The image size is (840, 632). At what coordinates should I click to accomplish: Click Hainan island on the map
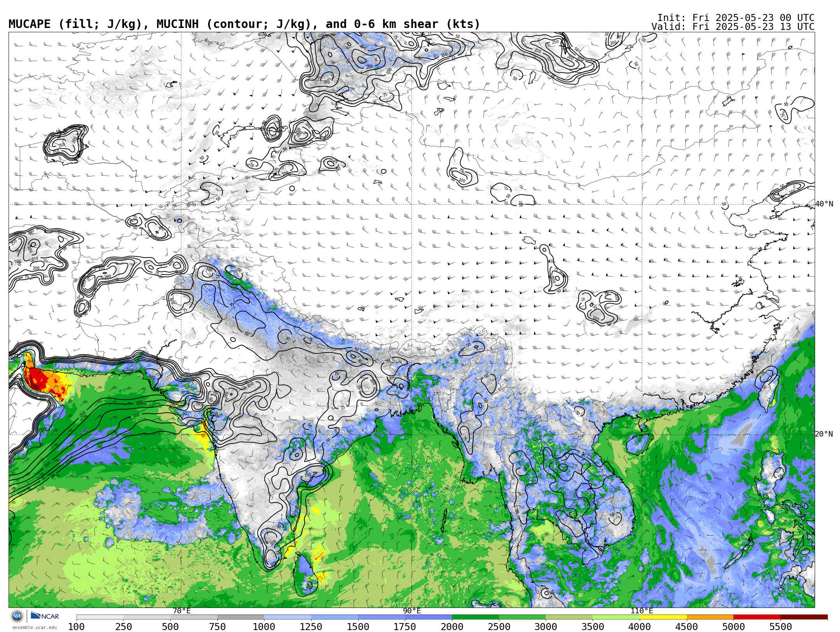pos(640,443)
